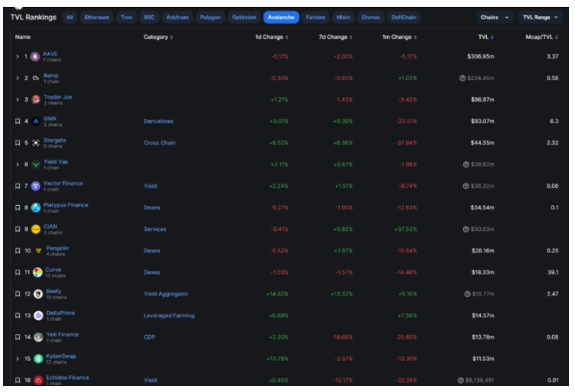The height and width of the screenshot is (392, 575).
Task: Sort by the 1d Change column
Action: pyautogui.click(x=272, y=37)
